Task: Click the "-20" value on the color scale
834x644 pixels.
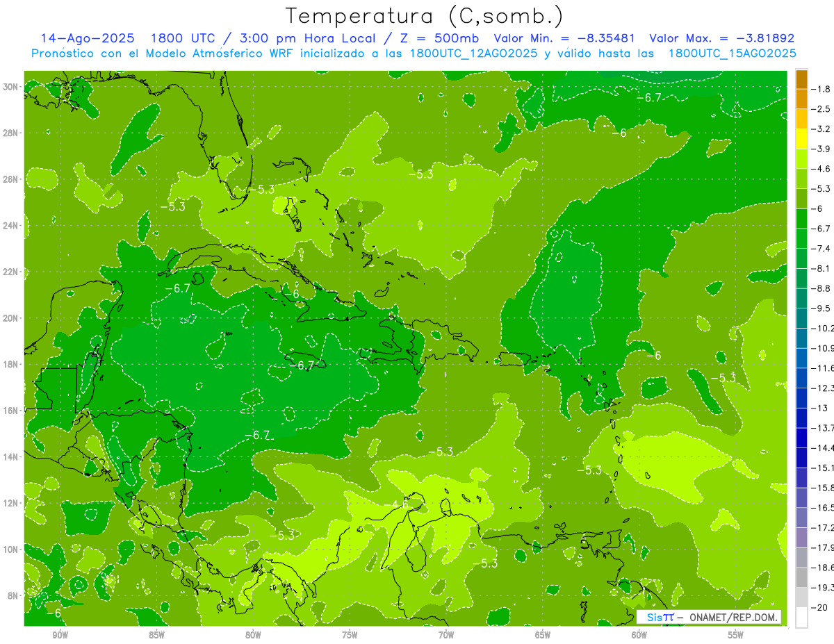Action: 819,607
